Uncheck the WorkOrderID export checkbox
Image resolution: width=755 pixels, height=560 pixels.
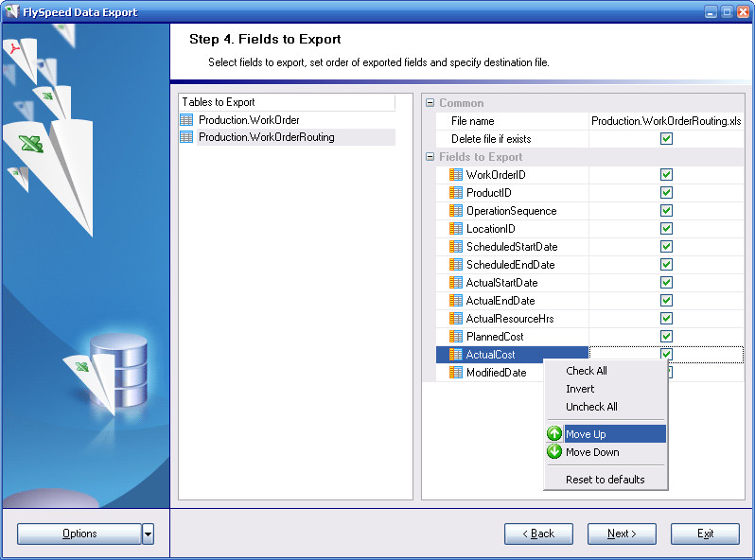666,175
